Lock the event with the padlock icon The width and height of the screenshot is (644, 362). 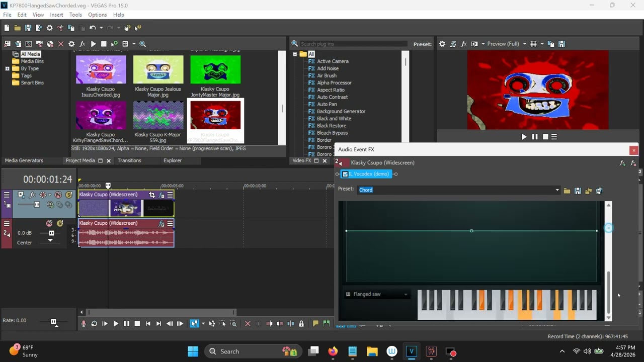tap(301, 324)
